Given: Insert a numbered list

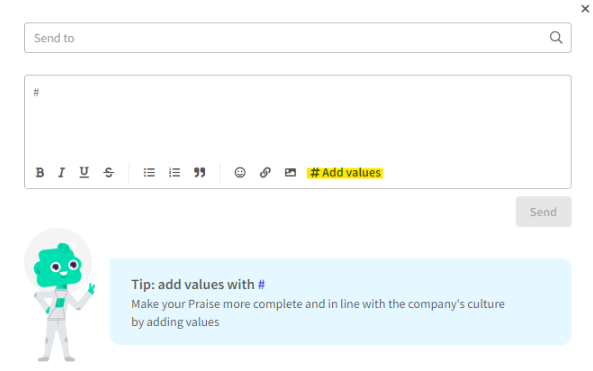Looking at the screenshot, I should tap(174, 172).
